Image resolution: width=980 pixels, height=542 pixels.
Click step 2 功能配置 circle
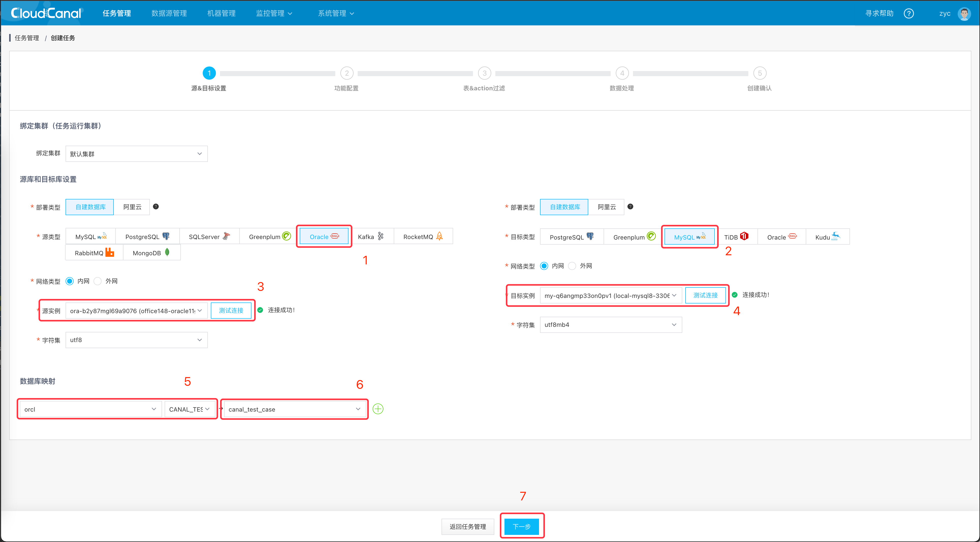tap(346, 73)
